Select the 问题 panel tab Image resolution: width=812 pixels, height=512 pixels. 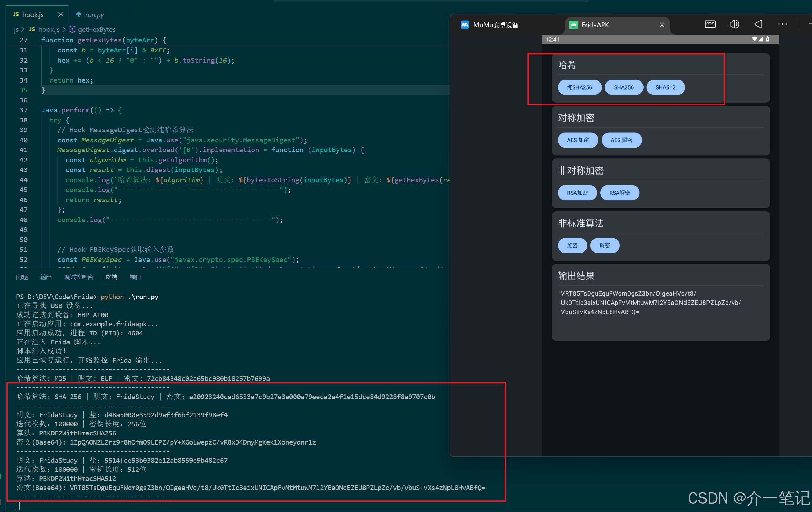(x=22, y=277)
